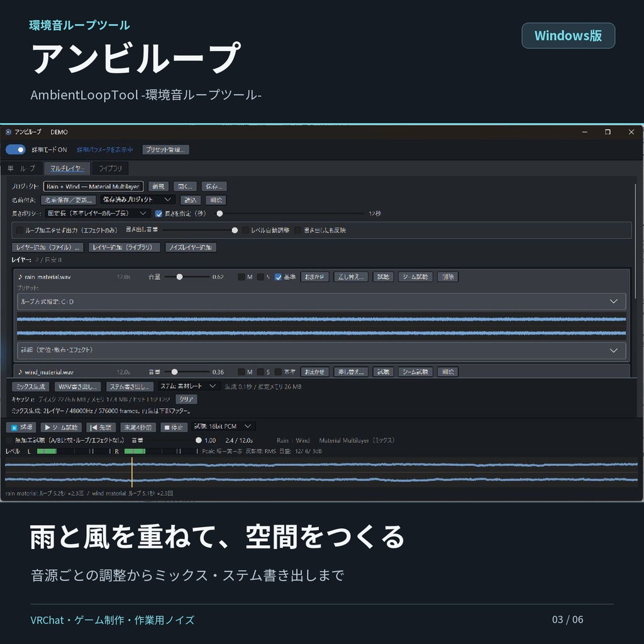The image size is (644, 644).
Task: Maximize the アンビループ window
Action: 608,132
